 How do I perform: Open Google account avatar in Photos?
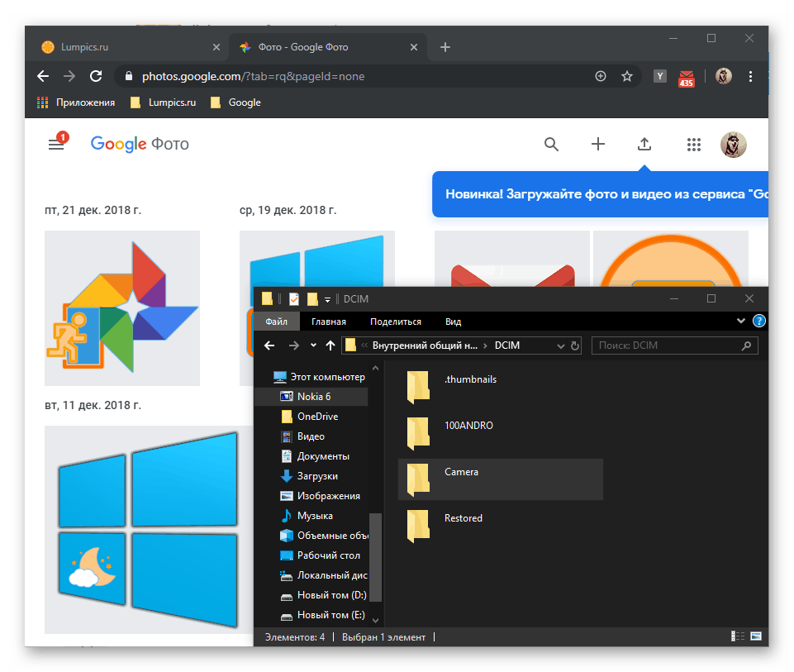[x=733, y=145]
